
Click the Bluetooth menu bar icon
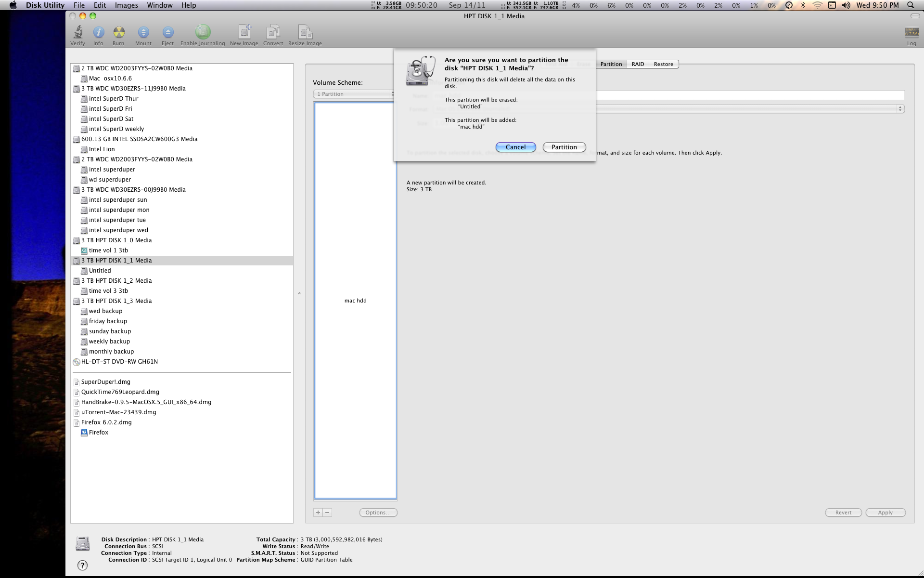coord(803,5)
